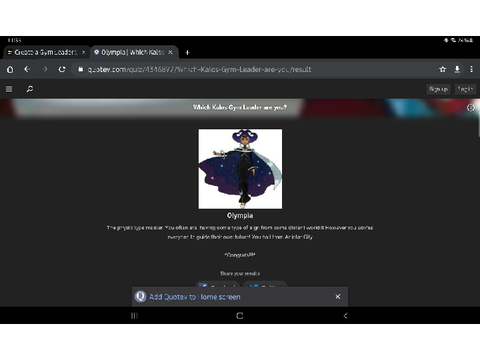Open the Chrome home page icon
The image size is (480, 360).
[x=10, y=69]
